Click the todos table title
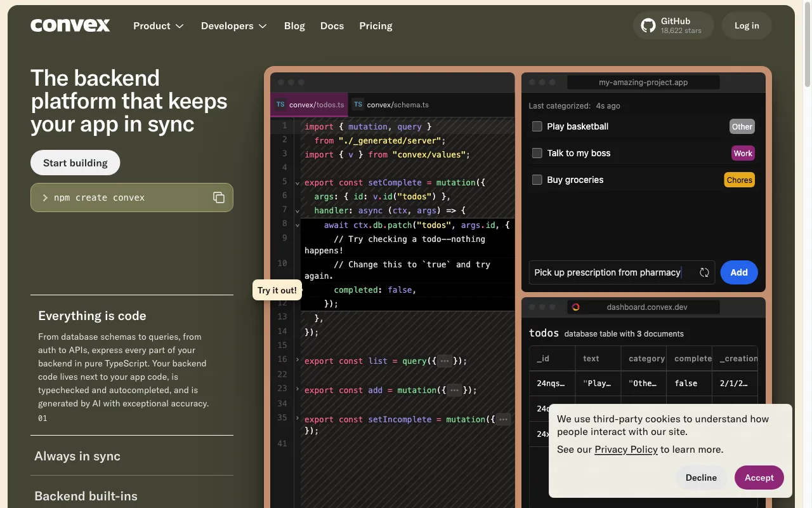Image resolution: width=812 pixels, height=508 pixels. coord(544,333)
